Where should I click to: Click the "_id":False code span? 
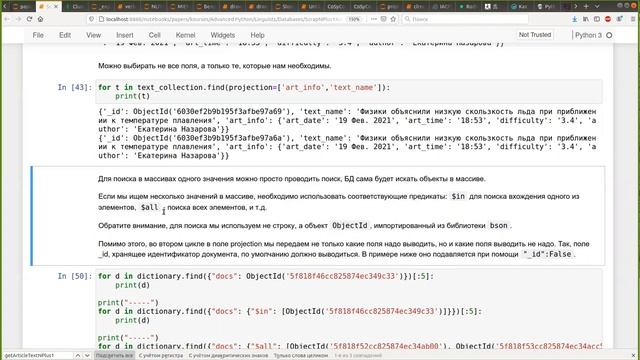547,254
